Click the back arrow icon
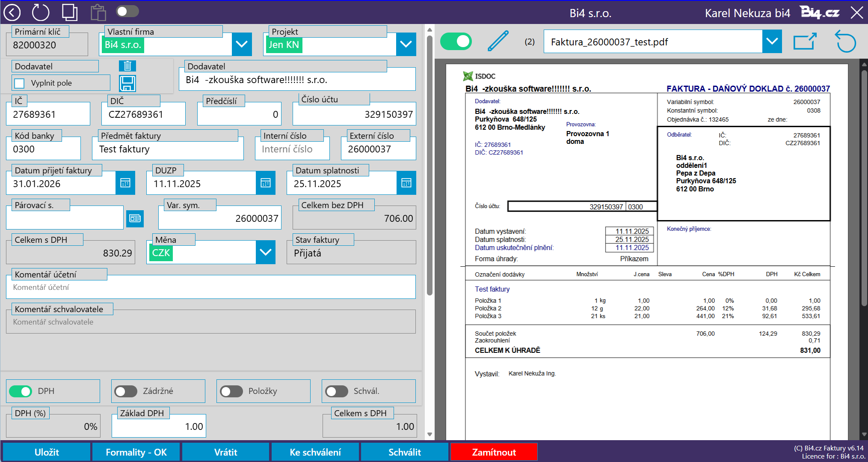The width and height of the screenshot is (868, 462). [12, 12]
